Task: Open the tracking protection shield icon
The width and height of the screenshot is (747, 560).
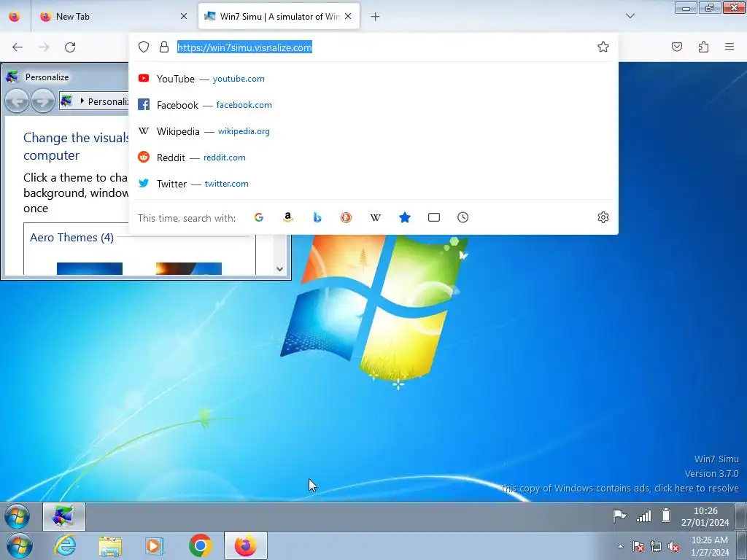Action: click(x=144, y=47)
